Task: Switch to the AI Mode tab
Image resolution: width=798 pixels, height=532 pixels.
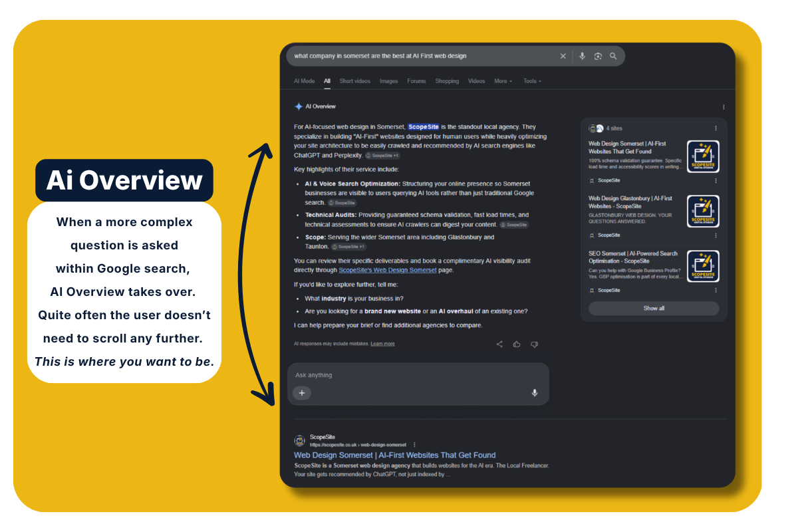Action: [x=304, y=81]
